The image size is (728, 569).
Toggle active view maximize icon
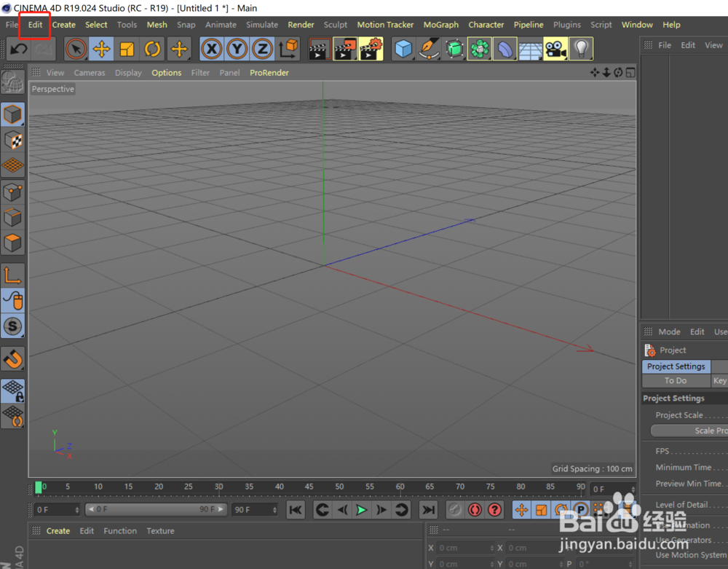tap(630, 72)
